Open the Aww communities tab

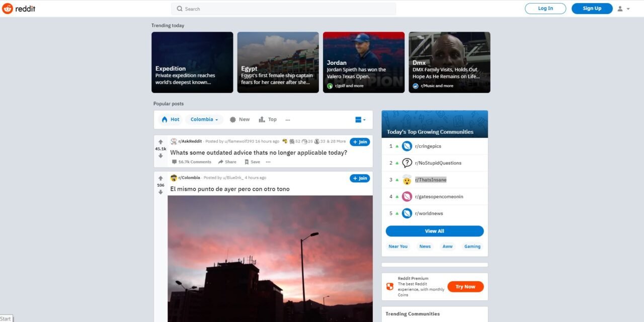(x=447, y=246)
